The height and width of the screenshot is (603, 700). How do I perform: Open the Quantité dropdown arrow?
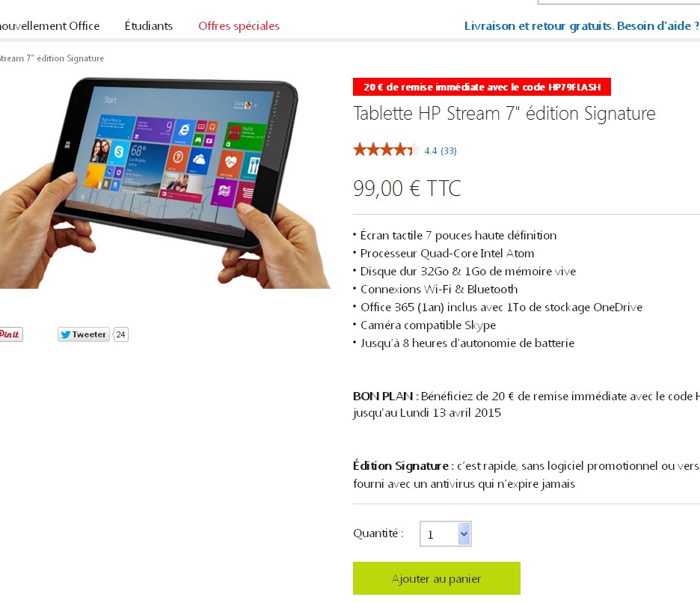(464, 533)
